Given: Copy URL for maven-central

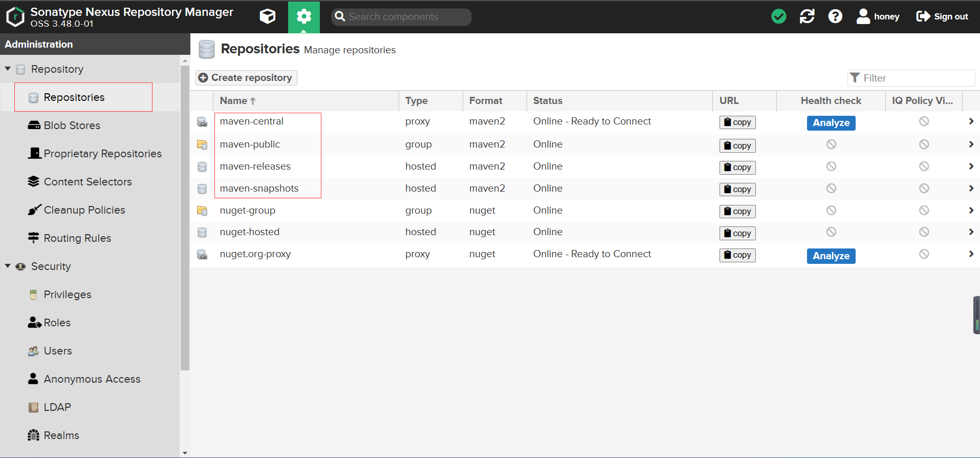Looking at the screenshot, I should click(737, 122).
